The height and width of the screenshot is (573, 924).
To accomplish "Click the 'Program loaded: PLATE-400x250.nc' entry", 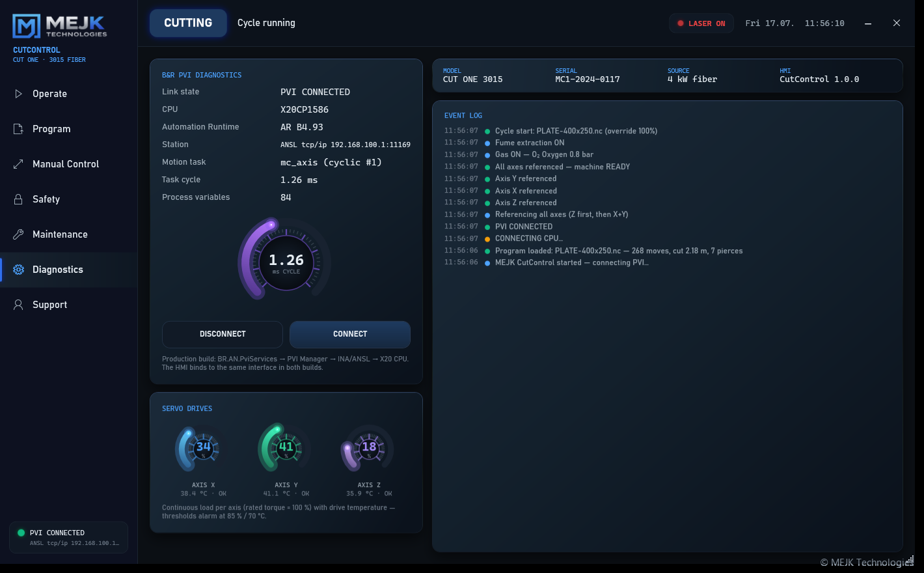I will tap(619, 251).
